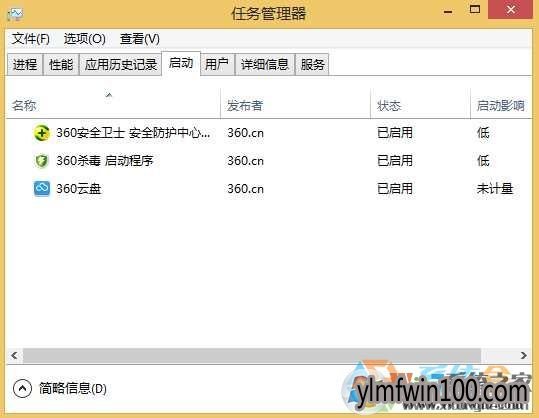Maximize the 任务管理器 window

click(x=475, y=10)
